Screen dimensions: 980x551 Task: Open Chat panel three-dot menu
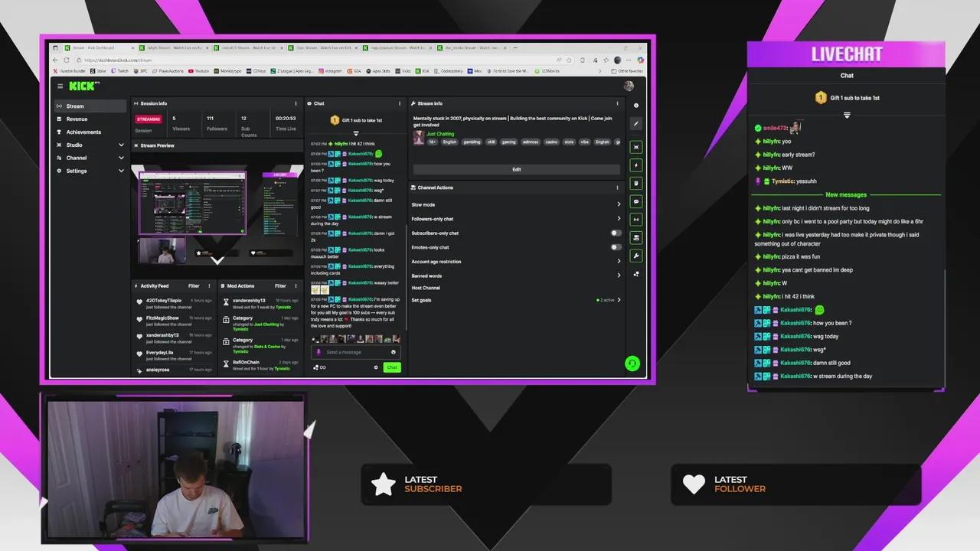(399, 103)
